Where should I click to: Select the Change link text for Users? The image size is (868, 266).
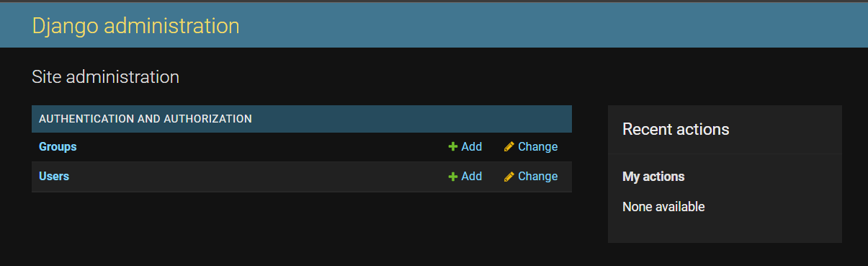pyautogui.click(x=538, y=176)
